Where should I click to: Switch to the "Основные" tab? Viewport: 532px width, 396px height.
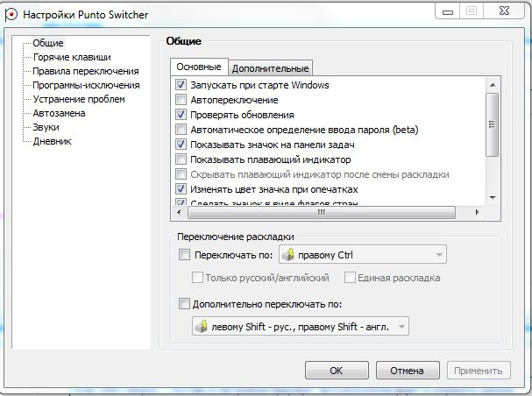199,67
